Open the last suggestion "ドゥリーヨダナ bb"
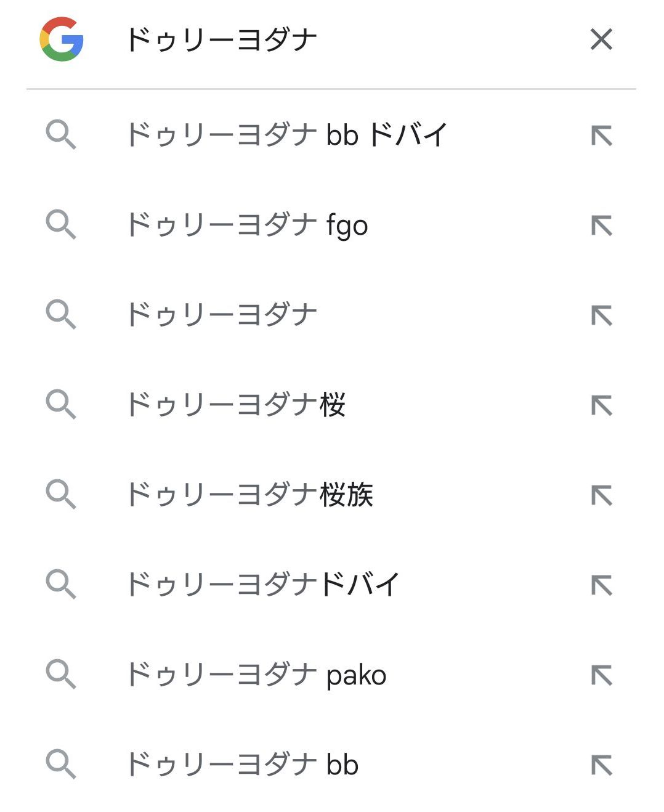Viewport: 664px width, 812px height. coord(242,765)
